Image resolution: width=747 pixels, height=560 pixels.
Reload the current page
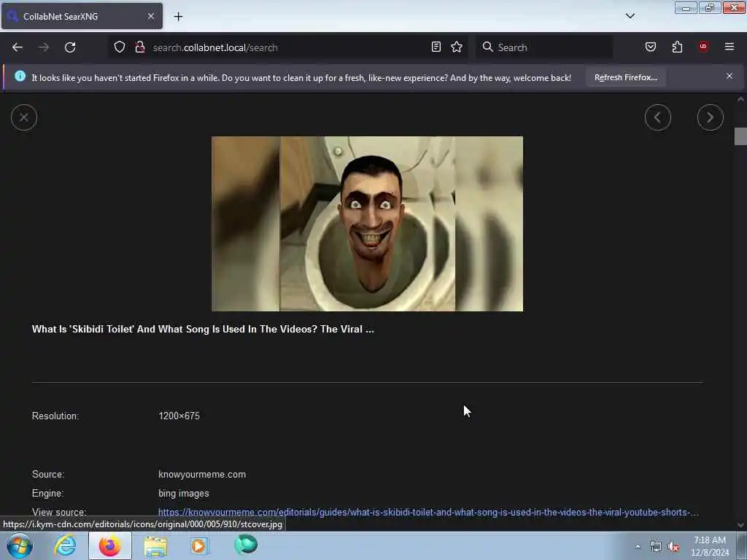[70, 47]
